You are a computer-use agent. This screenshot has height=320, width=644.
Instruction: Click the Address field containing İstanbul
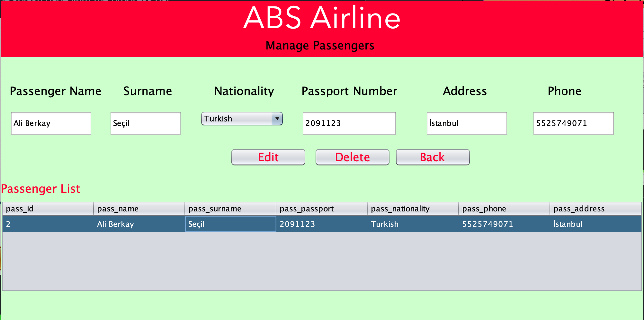pos(467,123)
